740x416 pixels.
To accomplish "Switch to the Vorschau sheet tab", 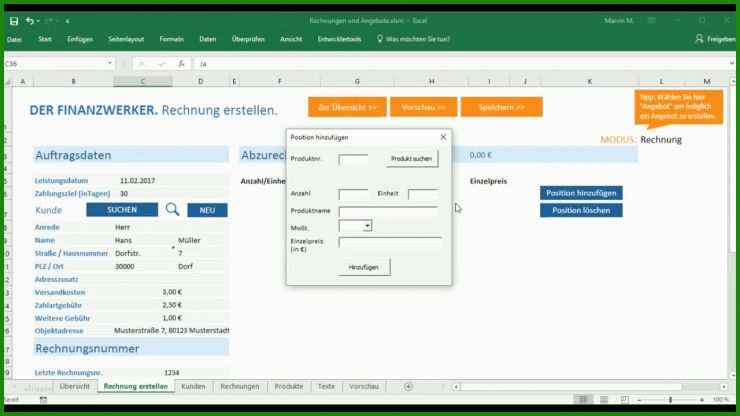I will 364,386.
